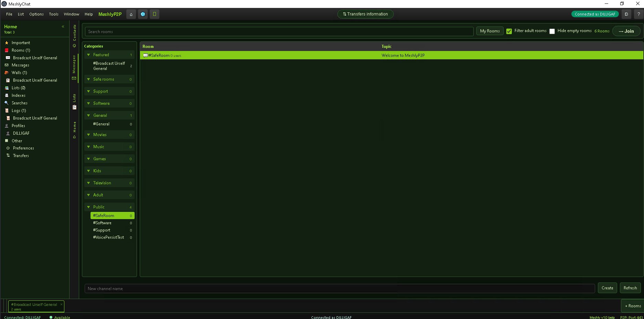
Task: Click the Indexes icon in sidebar
Action: pyautogui.click(x=7, y=95)
